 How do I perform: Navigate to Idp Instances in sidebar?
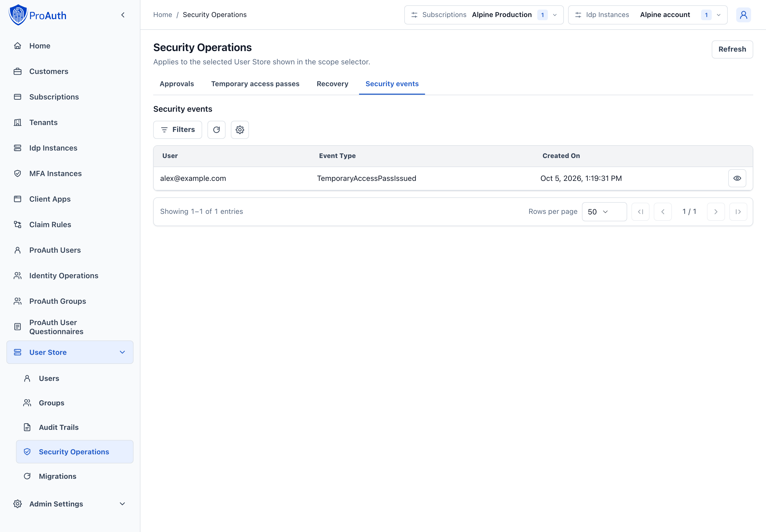pos(70,148)
